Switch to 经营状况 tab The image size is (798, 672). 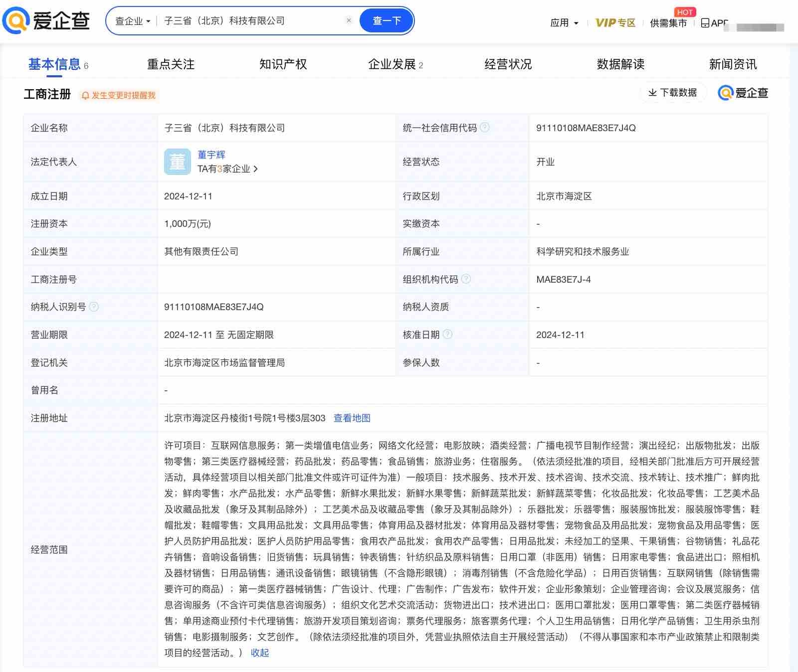[x=508, y=64]
